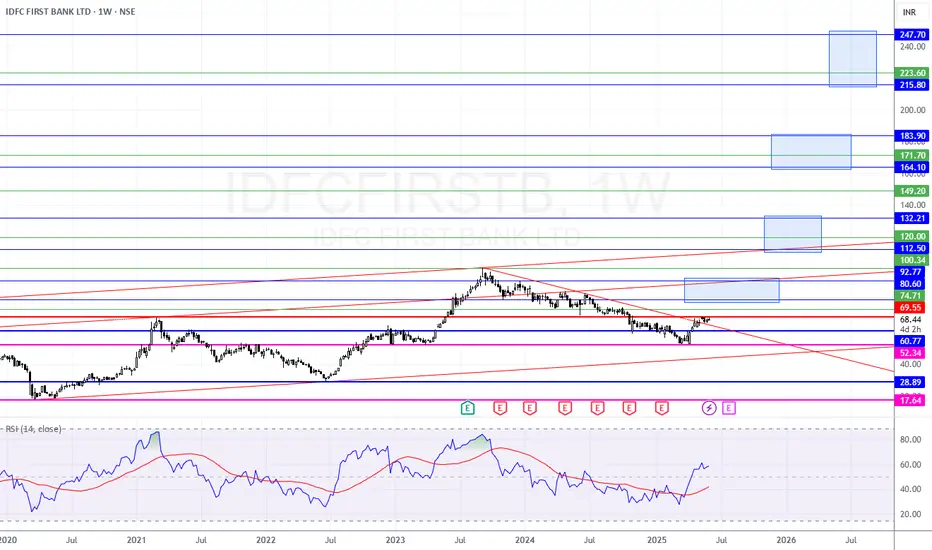
Task: Click the 2026 label on time axis
Action: [x=786, y=540]
